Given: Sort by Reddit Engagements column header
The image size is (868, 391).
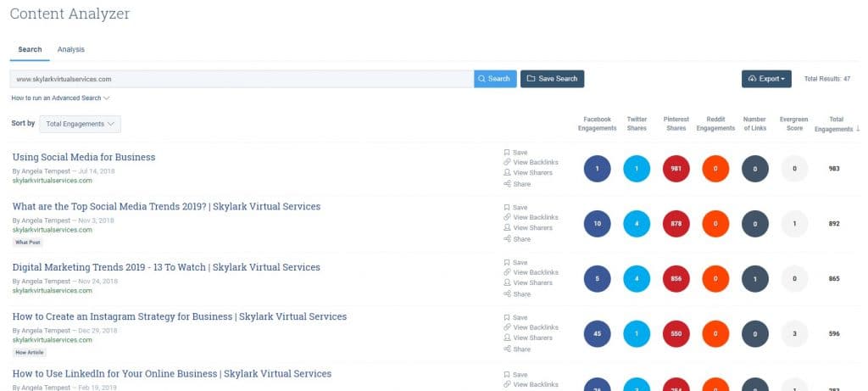Looking at the screenshot, I should tap(715, 124).
